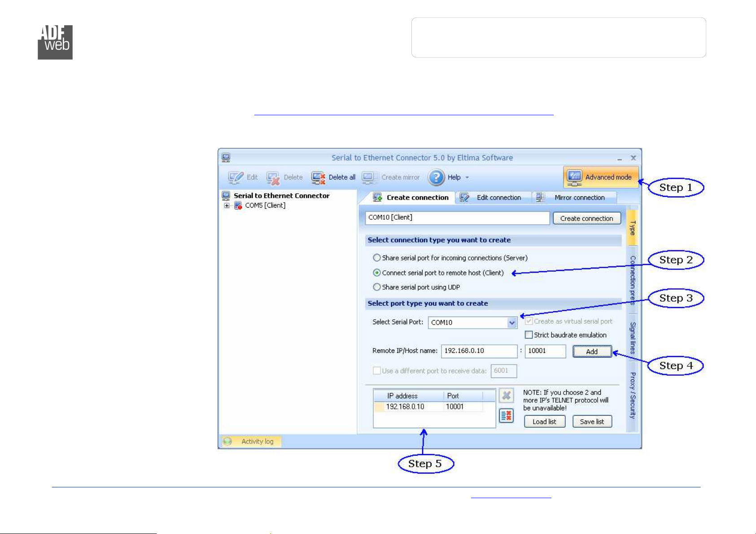Click the COM5 [Client] port icon

[x=238, y=205]
